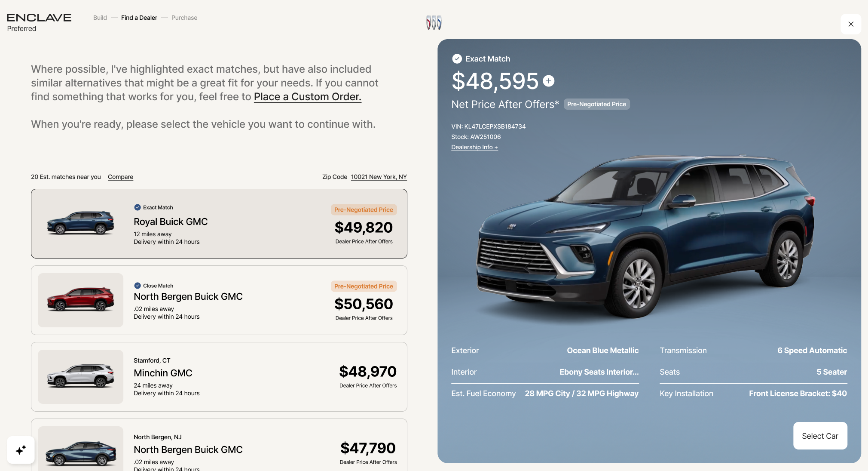This screenshot has width=868, height=471.
Task: Click the Buick tri-shield logo
Action: coord(434,23)
